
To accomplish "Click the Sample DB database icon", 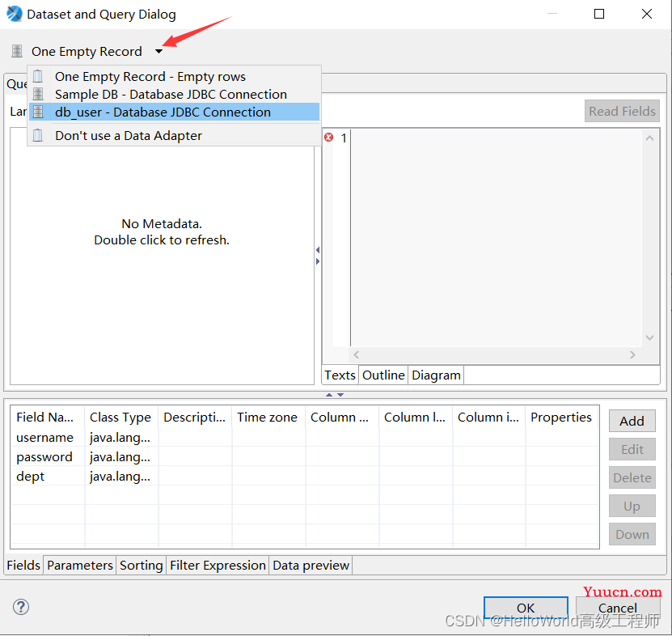I will [38, 94].
